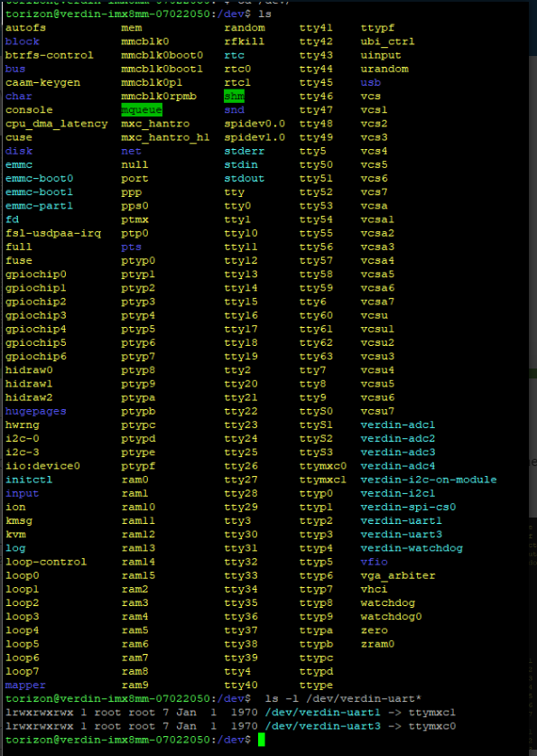
Task: Click the 'mxc_hantro_h1' entry
Action: pos(166,137)
